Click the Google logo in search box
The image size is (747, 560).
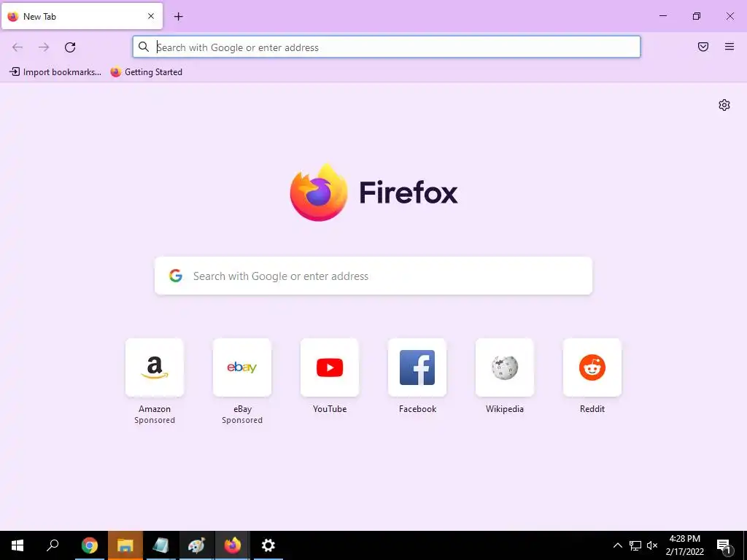(176, 276)
